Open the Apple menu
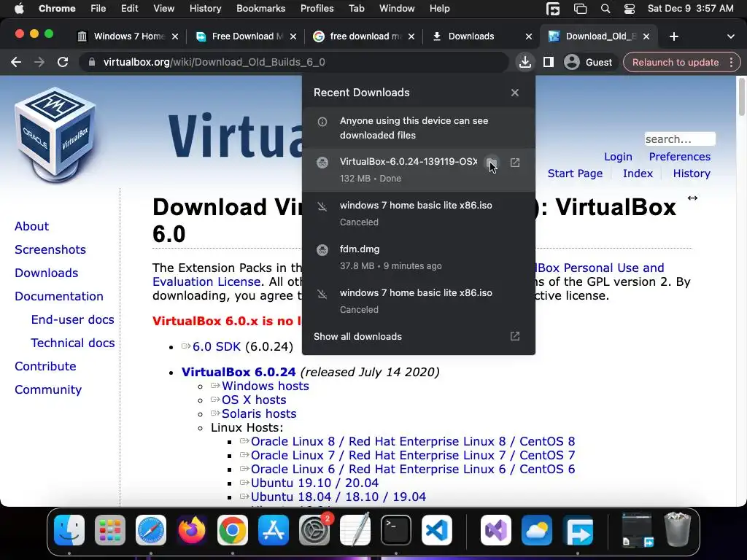The height and width of the screenshot is (560, 747). (x=19, y=9)
